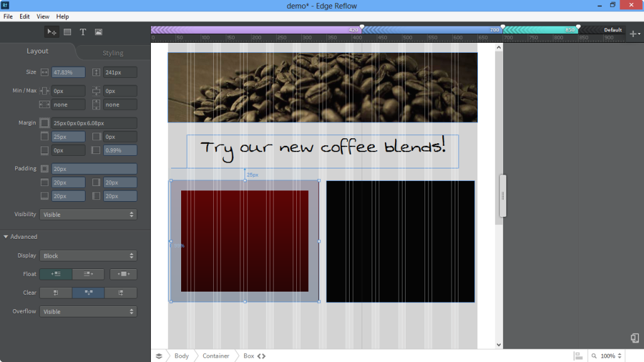This screenshot has width=644, height=362.
Task: Click the 420 breakpoint marker
Action: point(362,28)
